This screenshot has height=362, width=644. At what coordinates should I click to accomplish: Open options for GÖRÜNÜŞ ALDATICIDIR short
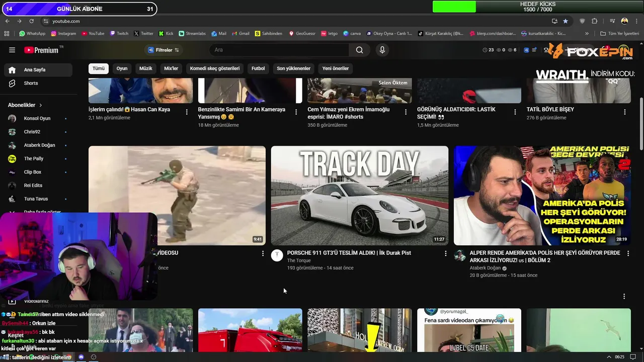pos(515,112)
